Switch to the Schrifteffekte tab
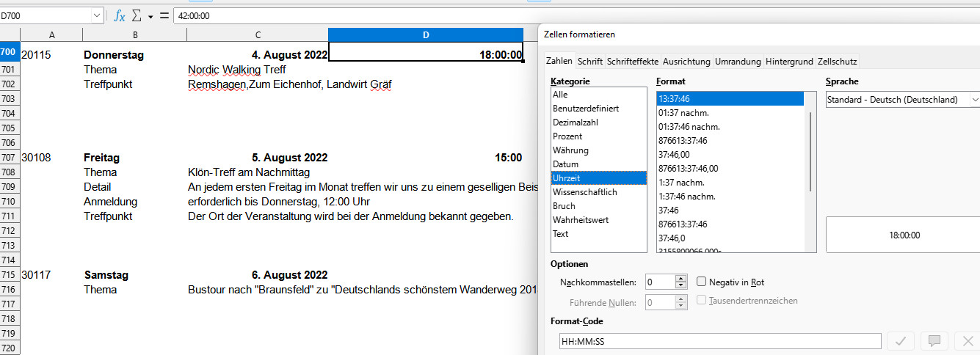The image size is (980, 355). (x=634, y=62)
